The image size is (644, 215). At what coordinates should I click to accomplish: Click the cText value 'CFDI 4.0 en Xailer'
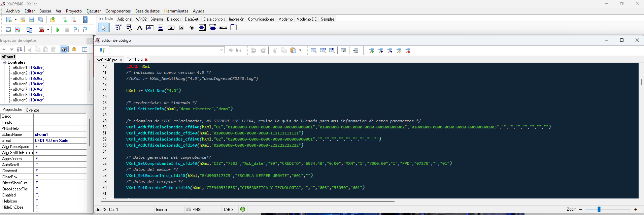(x=52, y=141)
